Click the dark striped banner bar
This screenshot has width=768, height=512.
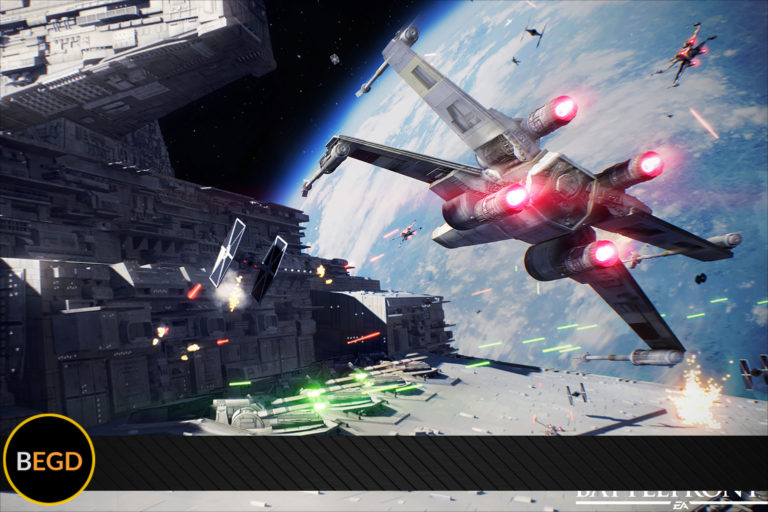click(x=420, y=462)
